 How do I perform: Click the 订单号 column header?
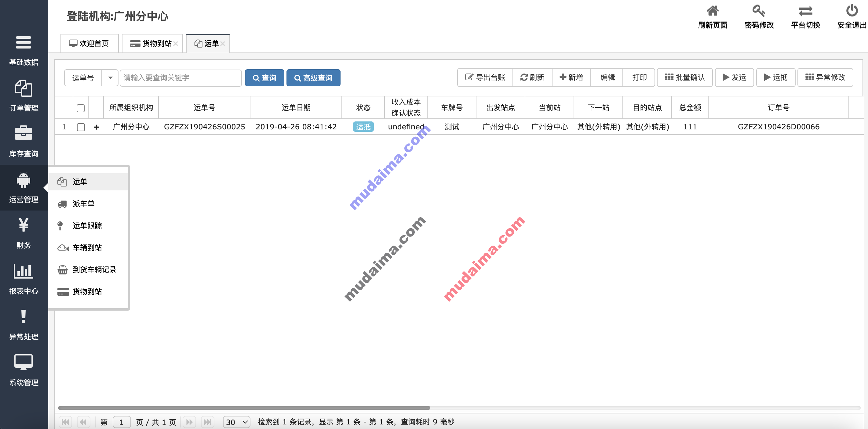coord(779,108)
